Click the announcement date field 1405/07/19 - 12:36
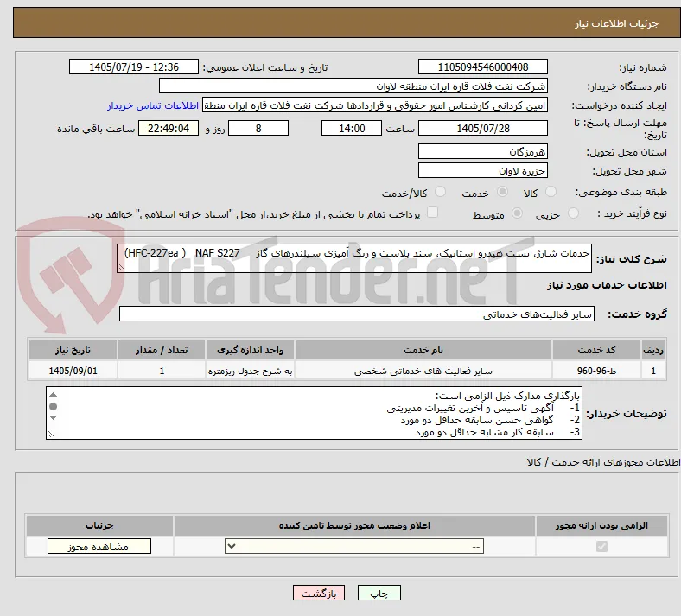 [x=134, y=67]
